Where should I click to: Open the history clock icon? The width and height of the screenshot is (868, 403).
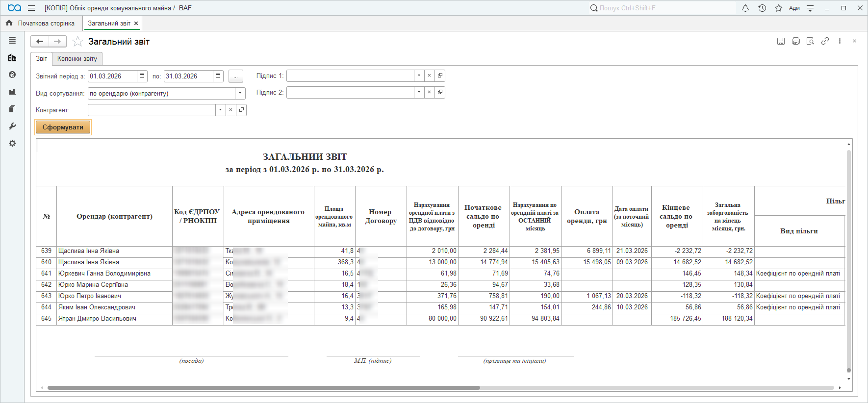(x=762, y=8)
